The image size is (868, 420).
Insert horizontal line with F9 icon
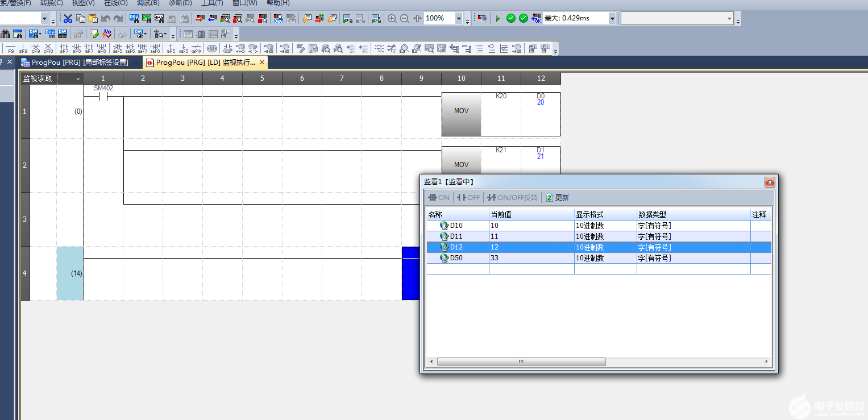(11, 49)
